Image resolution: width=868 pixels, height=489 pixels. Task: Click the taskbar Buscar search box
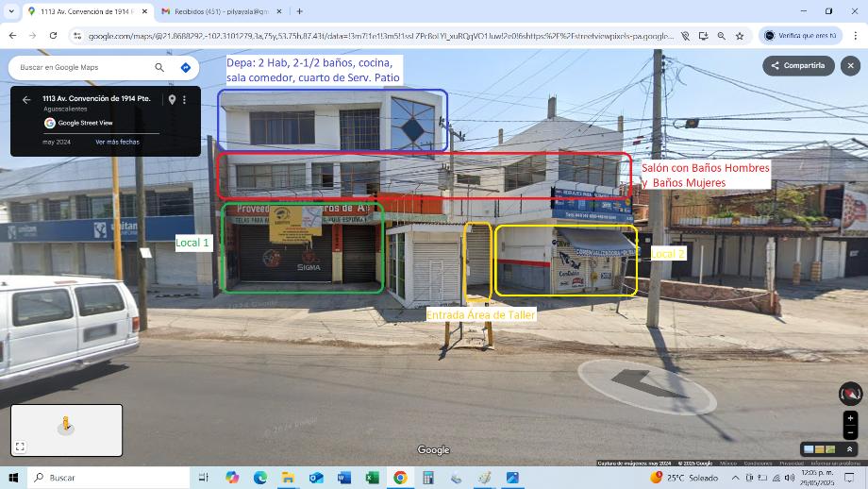108,478
